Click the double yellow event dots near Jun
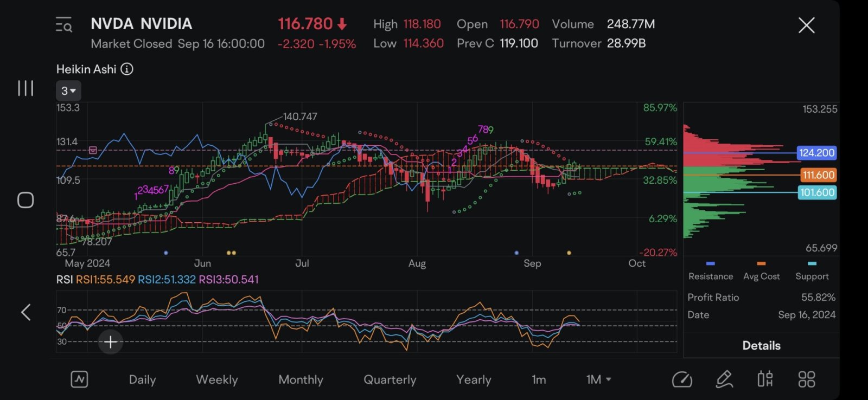The height and width of the screenshot is (400, 868). pyautogui.click(x=231, y=253)
